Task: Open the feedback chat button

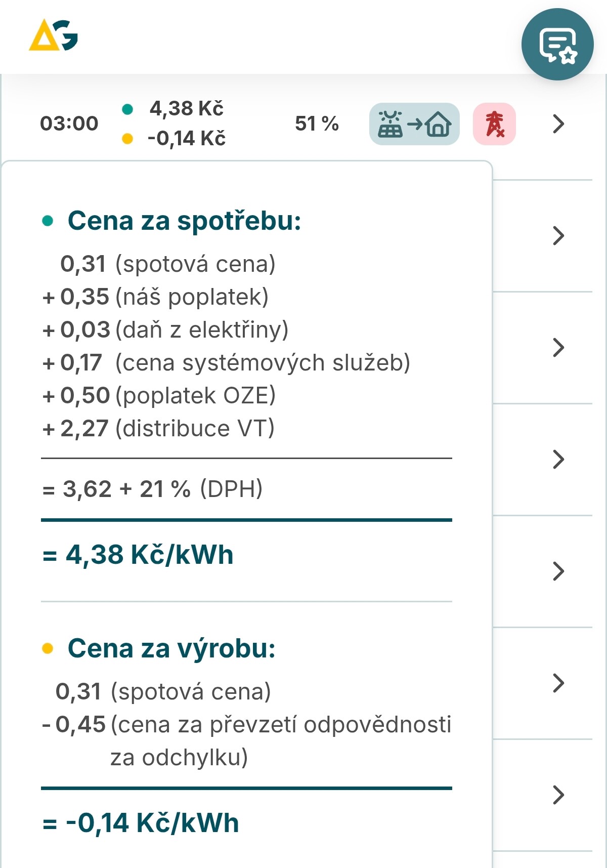Action: point(557,45)
